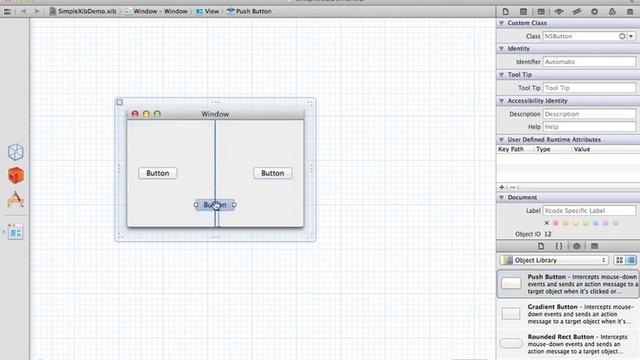
Task: Focus the Tool Tip text field
Action: 589,88
